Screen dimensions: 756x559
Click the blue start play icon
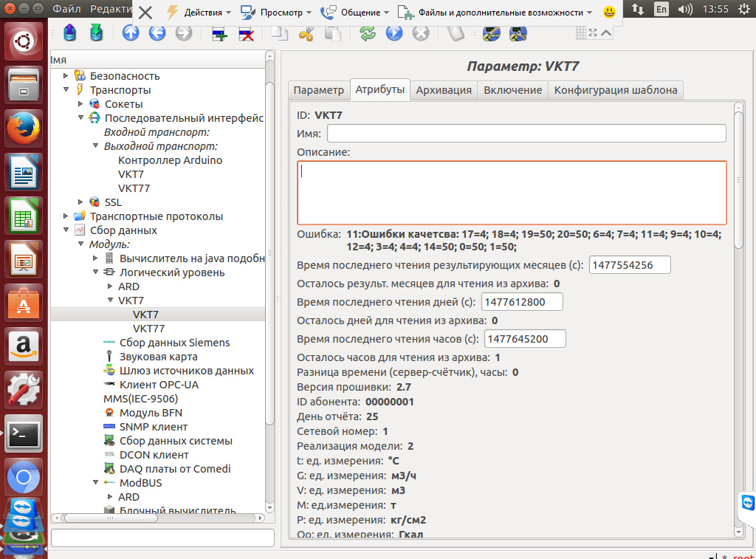tap(394, 33)
